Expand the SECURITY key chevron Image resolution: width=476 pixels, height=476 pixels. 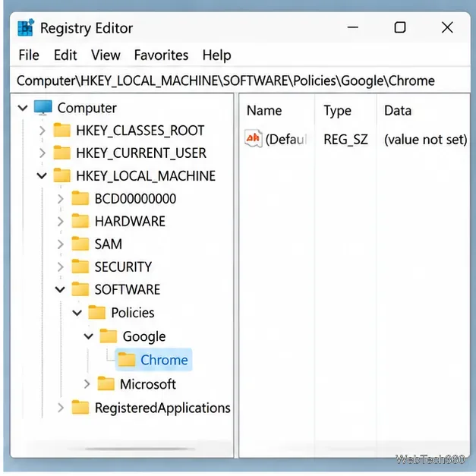(61, 266)
